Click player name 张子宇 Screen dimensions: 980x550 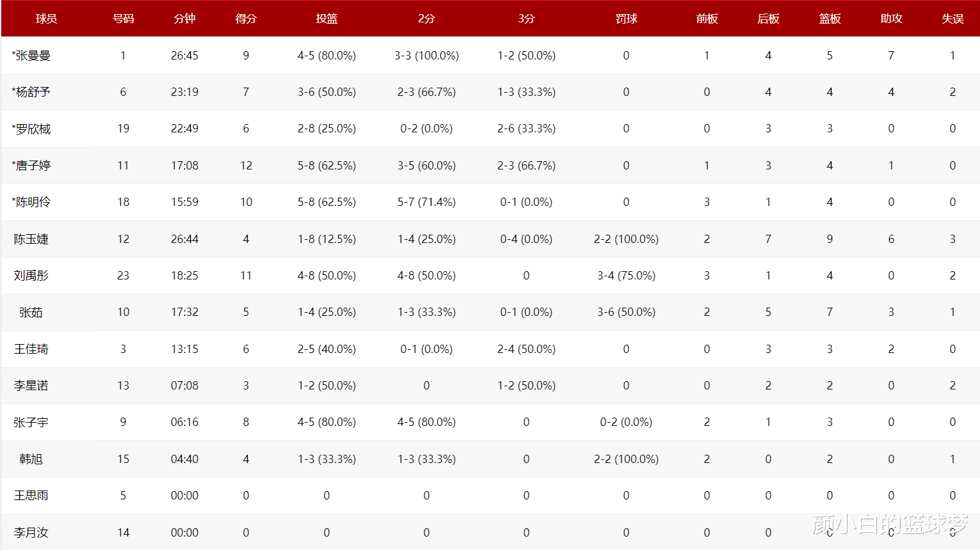click(31, 423)
